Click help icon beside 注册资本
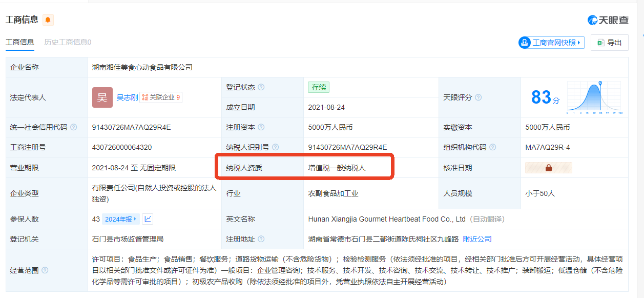The height and width of the screenshot is (298, 644). (261, 127)
